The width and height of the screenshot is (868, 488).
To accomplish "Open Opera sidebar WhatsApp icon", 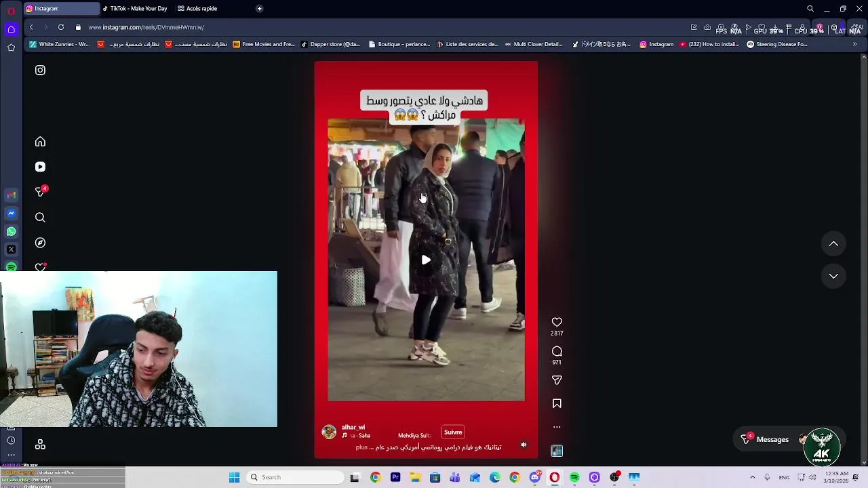I will [x=11, y=231].
